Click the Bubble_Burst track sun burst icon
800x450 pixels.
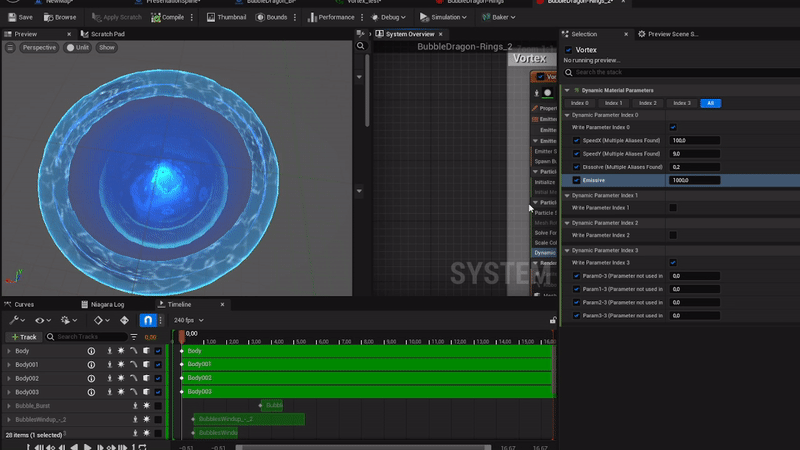(146, 406)
